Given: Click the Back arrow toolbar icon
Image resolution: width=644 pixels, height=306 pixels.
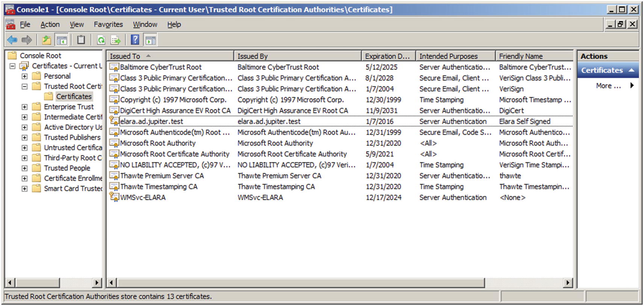Looking at the screenshot, I should [x=12, y=40].
